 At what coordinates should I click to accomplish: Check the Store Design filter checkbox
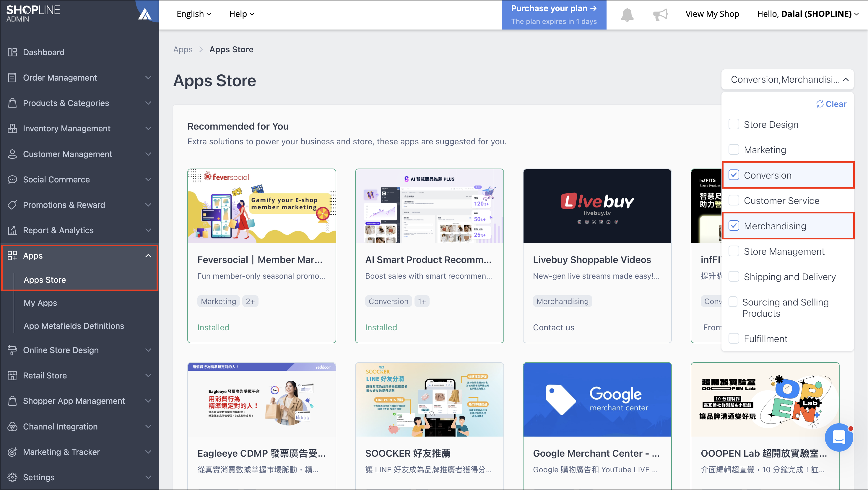pos(734,124)
